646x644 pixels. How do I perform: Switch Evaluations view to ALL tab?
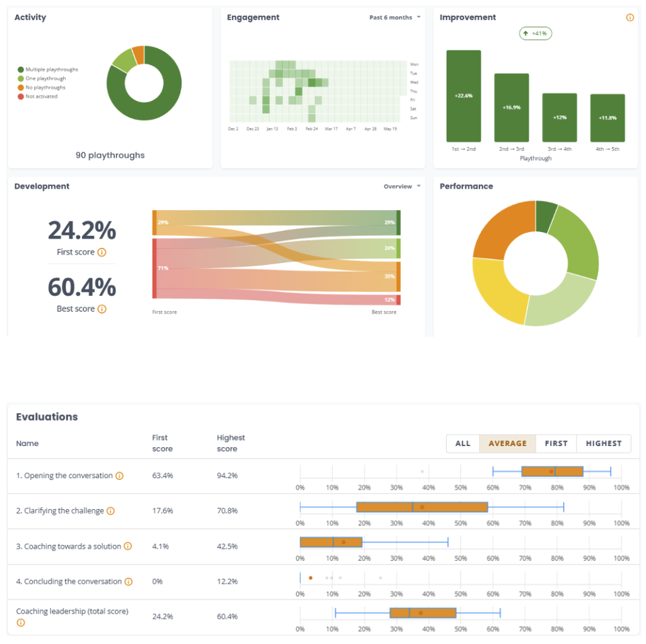pyautogui.click(x=462, y=443)
